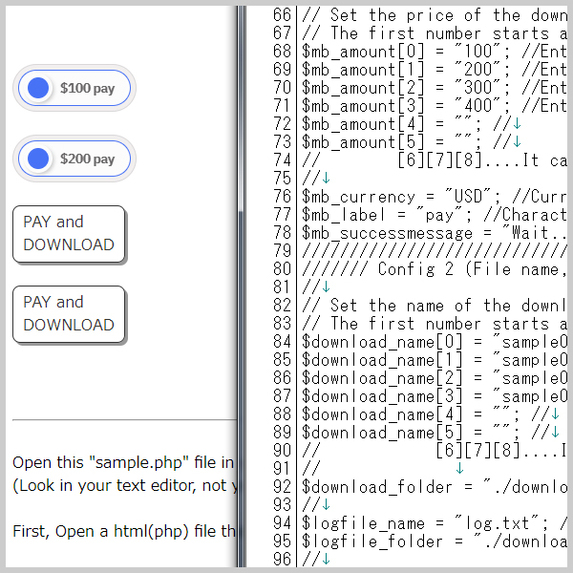Click the first PAY and DOWNLOAD button
Image resolution: width=573 pixels, height=573 pixels.
[69, 234]
